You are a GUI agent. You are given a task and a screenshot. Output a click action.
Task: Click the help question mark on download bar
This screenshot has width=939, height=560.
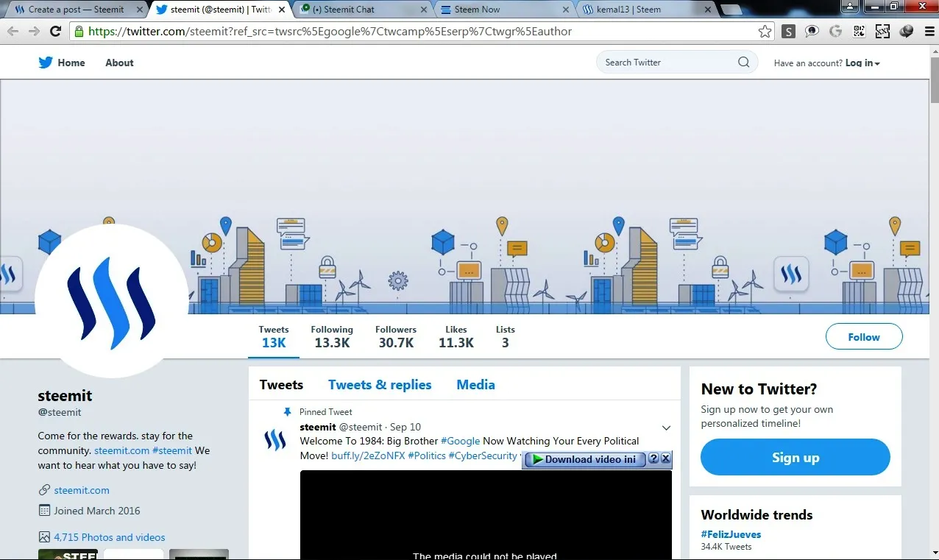(x=653, y=459)
